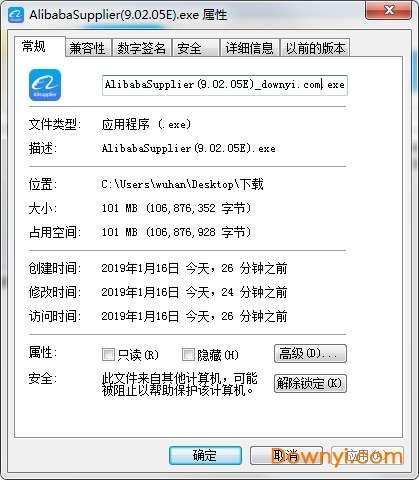Screen dimensions: 419x480
Task: Open the 数字签名 tab
Action: pos(142,48)
